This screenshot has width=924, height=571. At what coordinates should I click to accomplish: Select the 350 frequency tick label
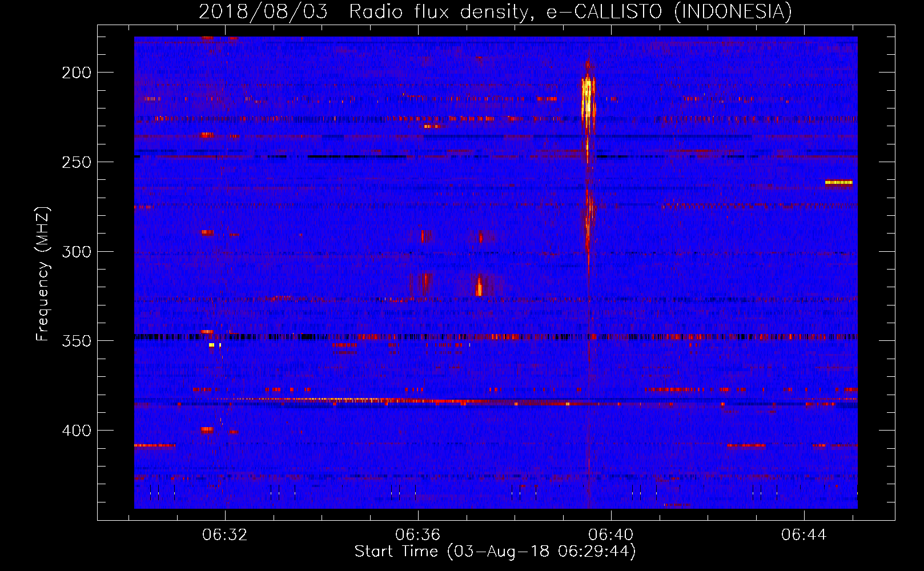(x=77, y=341)
